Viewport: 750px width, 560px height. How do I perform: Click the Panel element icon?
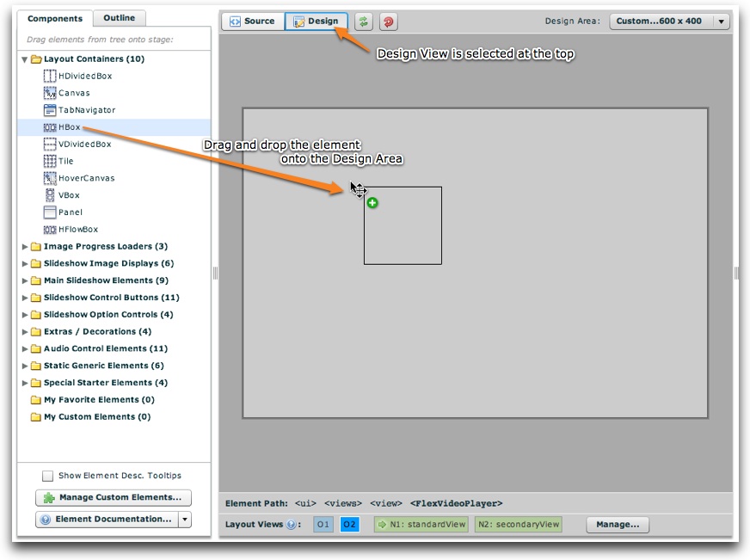coord(50,212)
